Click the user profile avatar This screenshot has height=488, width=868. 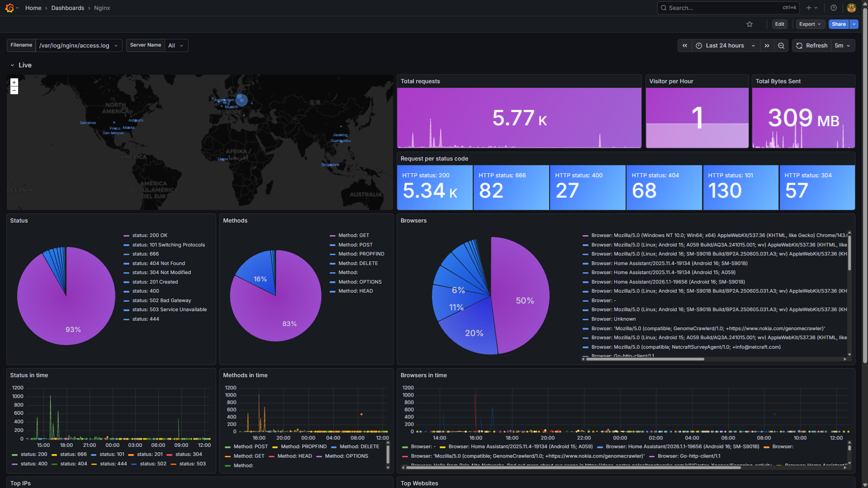851,8
